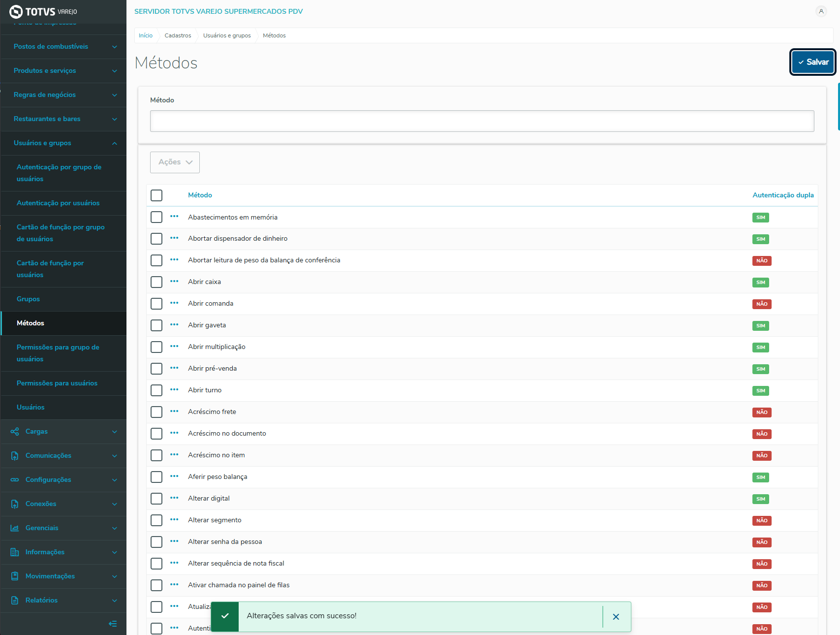Open Usuários sidebar item

tap(63, 408)
